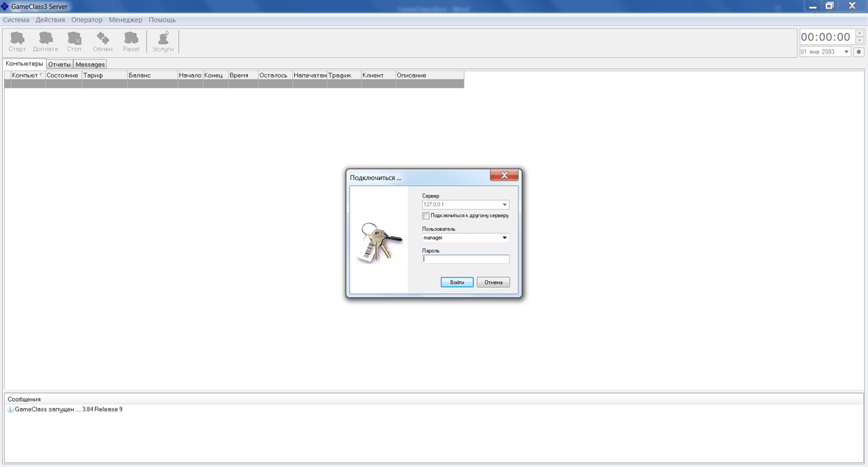Viewport: 868px width, 467px height.
Task: Minimize the GameClass3 Server window
Action: (812, 6)
